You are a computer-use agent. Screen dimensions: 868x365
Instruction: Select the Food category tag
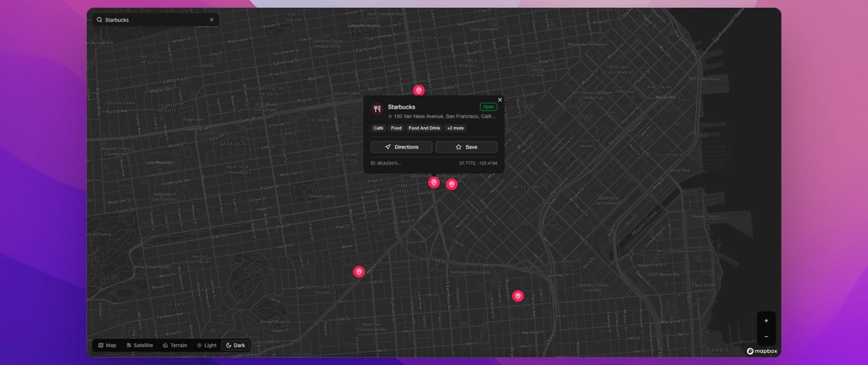tap(396, 129)
